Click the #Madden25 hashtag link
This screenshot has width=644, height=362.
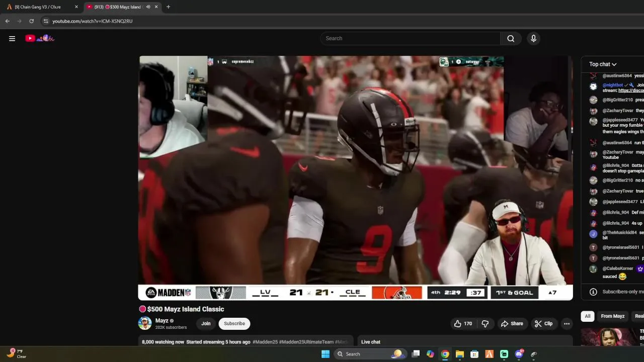265,342
